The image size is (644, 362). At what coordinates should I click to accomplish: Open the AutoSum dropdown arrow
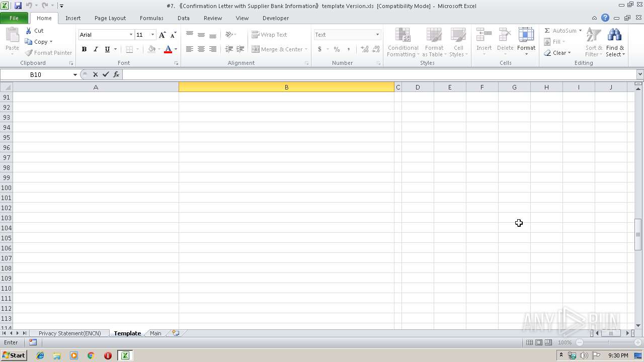click(580, 31)
